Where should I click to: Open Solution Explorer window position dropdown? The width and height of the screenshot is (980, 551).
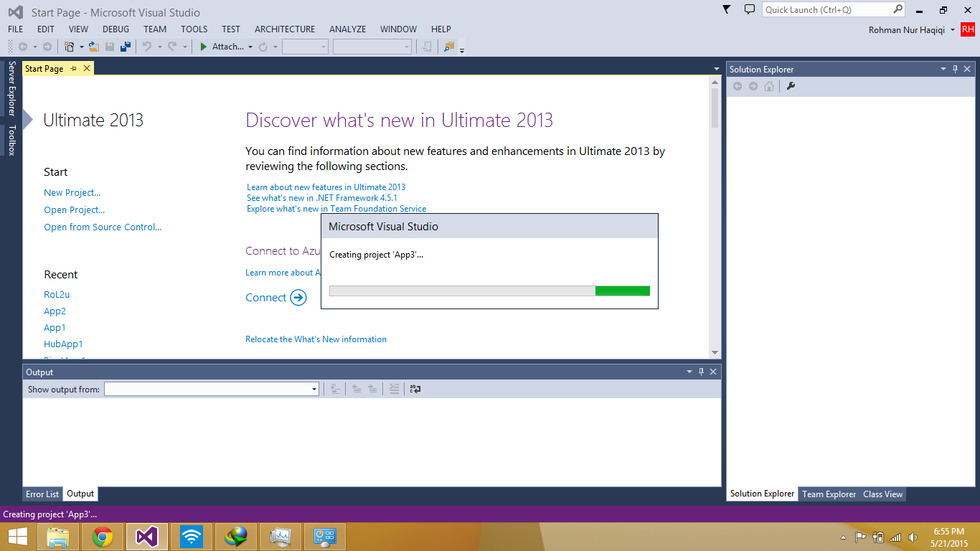click(943, 69)
